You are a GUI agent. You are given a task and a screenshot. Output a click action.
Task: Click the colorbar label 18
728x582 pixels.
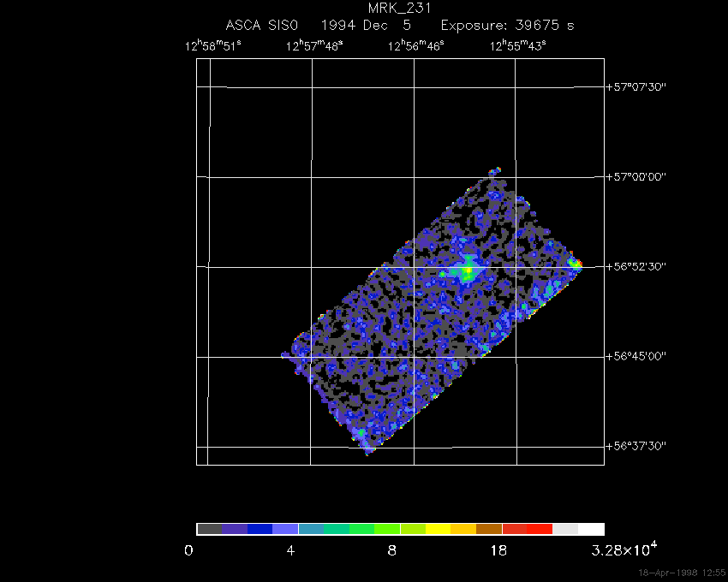498,551
